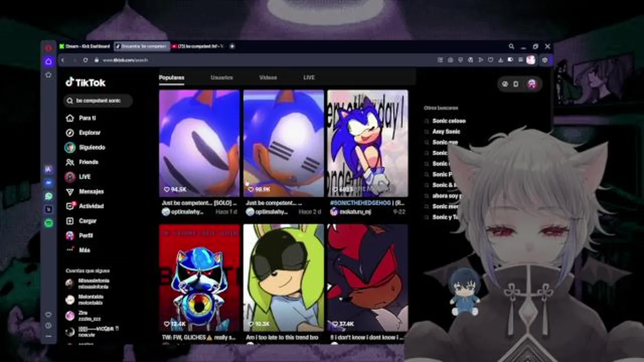The height and width of the screenshot is (362, 644).
Task: Open the TikTok logo home link
Action: [86, 82]
